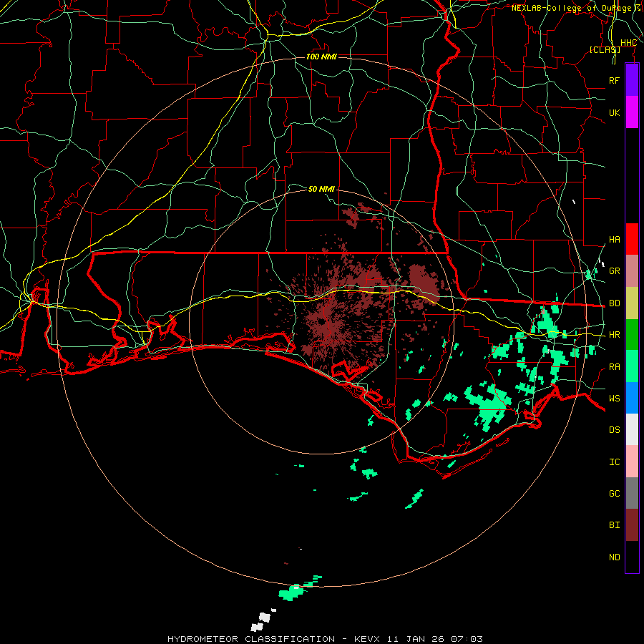Select the gray GC legend swatch
644x644 pixels.
[632, 493]
